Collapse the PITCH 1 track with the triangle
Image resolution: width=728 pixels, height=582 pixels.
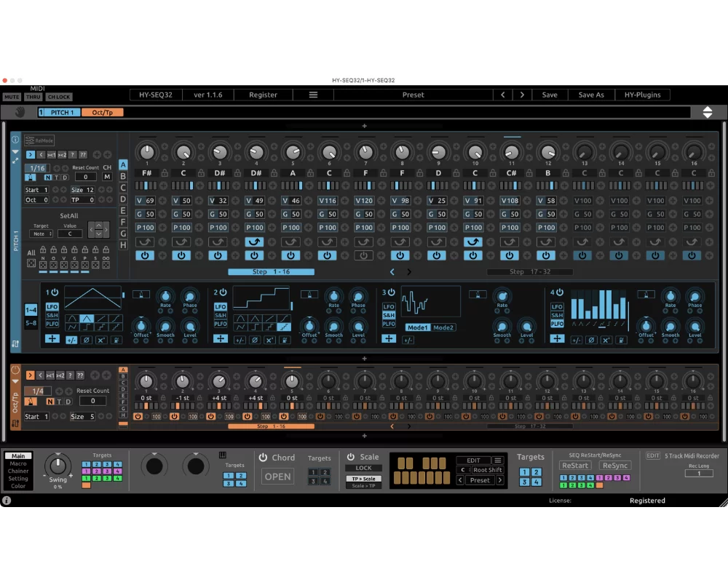15,152
